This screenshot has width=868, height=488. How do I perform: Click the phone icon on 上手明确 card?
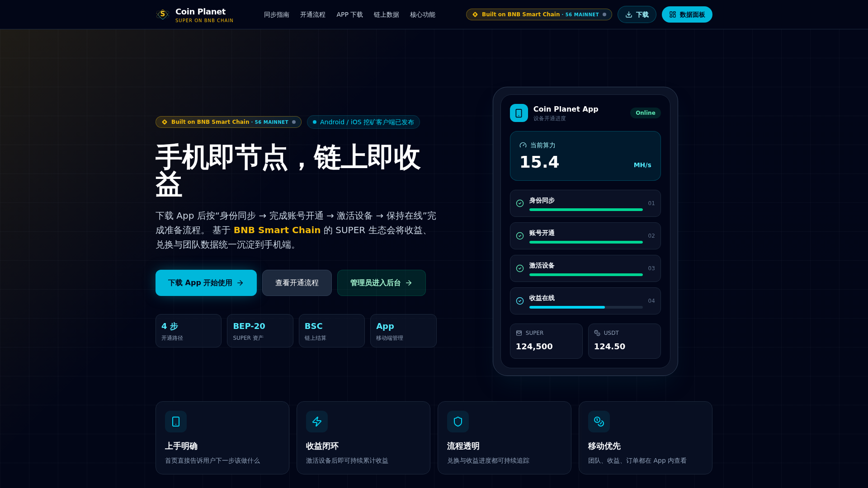(176, 422)
